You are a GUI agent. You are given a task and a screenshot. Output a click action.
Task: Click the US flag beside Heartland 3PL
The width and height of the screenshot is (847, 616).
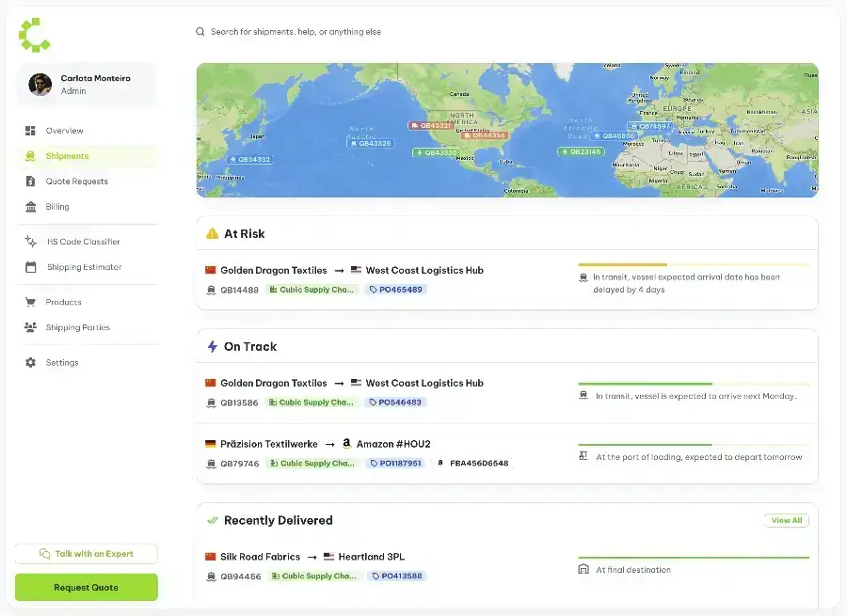[329, 557]
